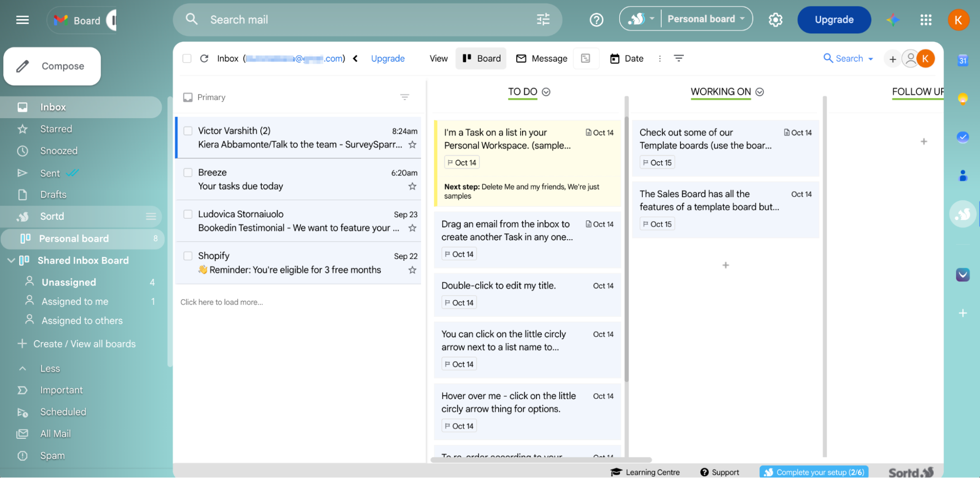The width and height of the screenshot is (980, 478).
Task: Click the Get add-ons plus icon in side panel
Action: [x=962, y=313]
